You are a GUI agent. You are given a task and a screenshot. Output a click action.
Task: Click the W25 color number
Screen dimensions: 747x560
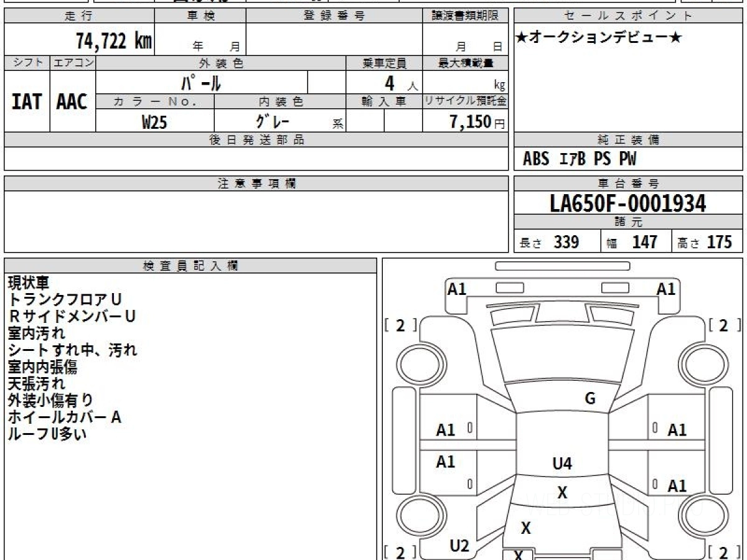click(x=154, y=122)
